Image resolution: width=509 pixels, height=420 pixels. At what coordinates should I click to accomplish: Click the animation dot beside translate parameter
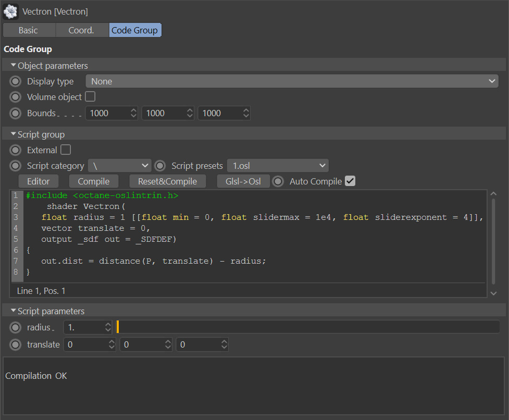click(x=15, y=344)
